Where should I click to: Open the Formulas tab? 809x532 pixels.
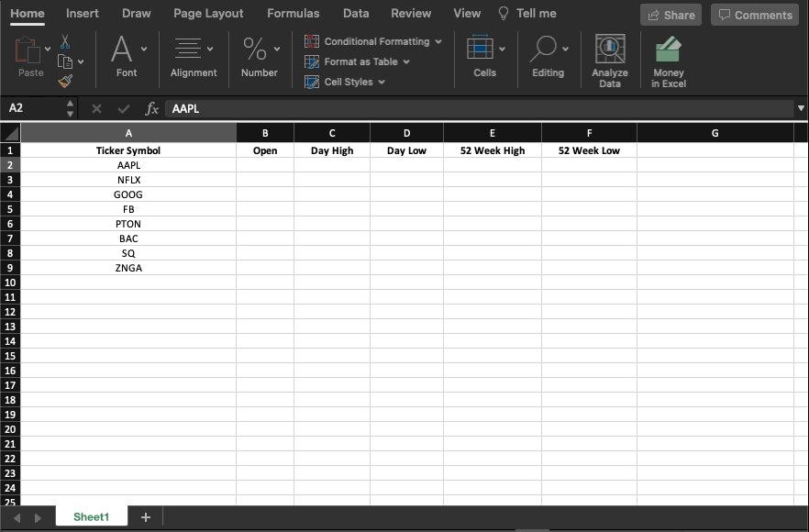[x=294, y=14]
